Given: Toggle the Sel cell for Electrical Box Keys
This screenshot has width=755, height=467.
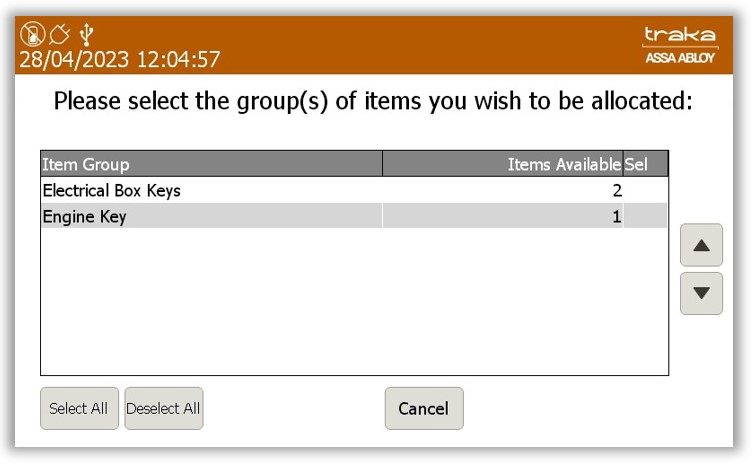Looking at the screenshot, I should tap(645, 190).
